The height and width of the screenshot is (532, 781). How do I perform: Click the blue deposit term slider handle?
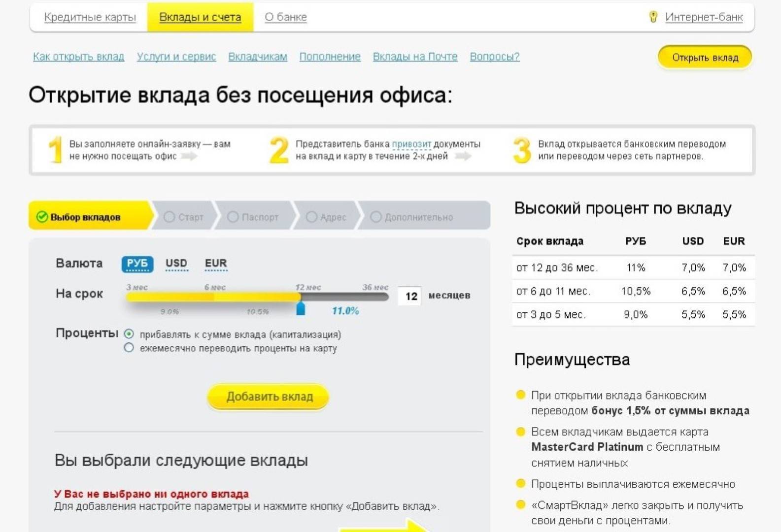(x=301, y=309)
